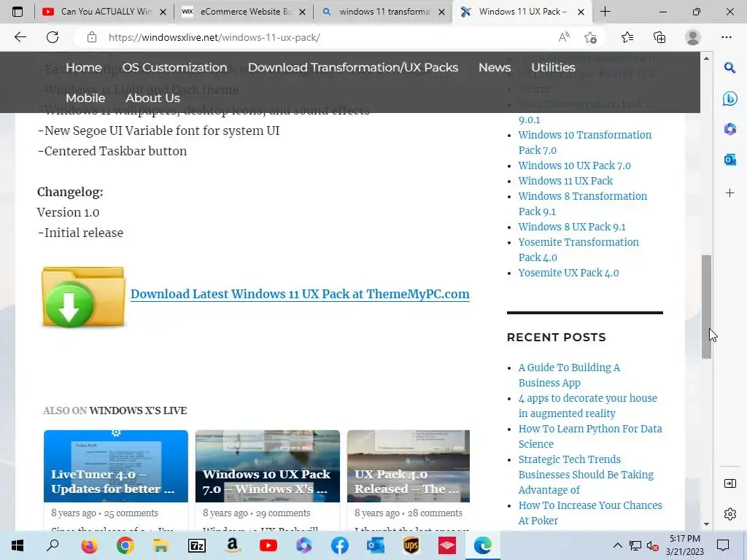The height and width of the screenshot is (560, 747).
Task: Open the tab actions menu icon
Action: tap(18, 12)
